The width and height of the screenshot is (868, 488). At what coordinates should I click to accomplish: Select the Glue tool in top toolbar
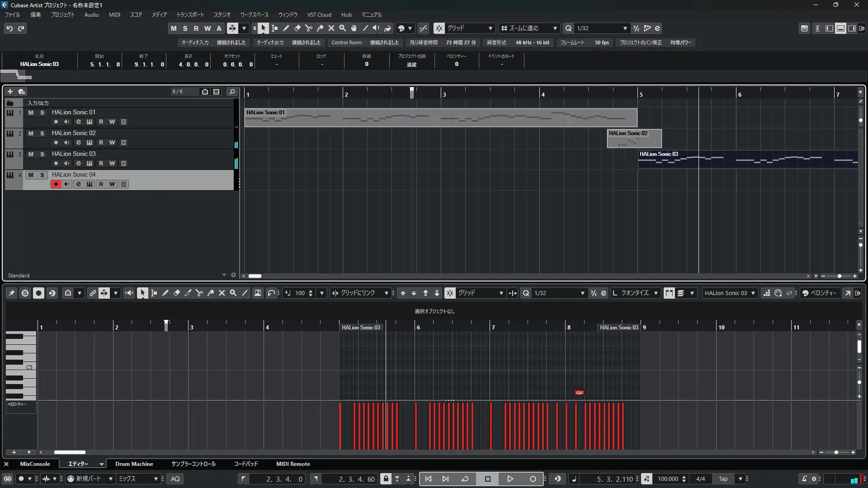coord(320,28)
